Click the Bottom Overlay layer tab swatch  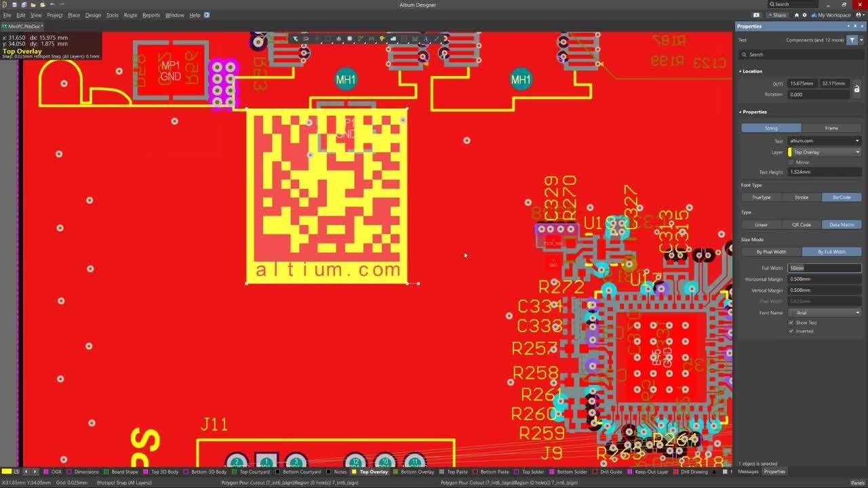pos(396,472)
